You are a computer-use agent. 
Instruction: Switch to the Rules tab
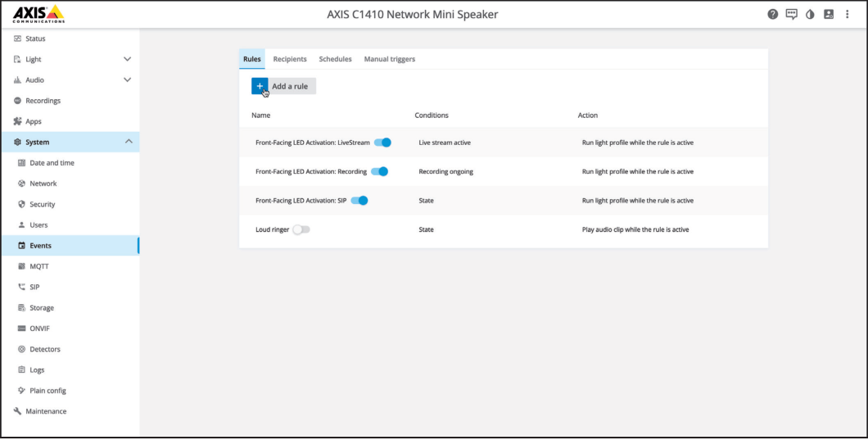252,59
